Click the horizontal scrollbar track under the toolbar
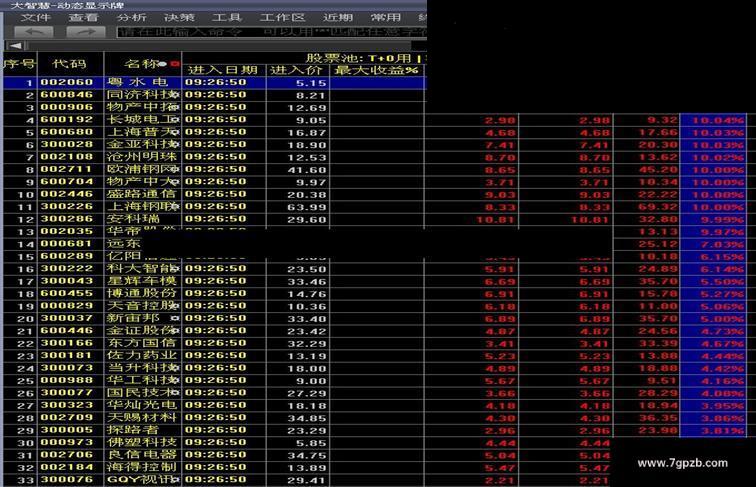This screenshot has height=487, width=756. tap(219, 46)
